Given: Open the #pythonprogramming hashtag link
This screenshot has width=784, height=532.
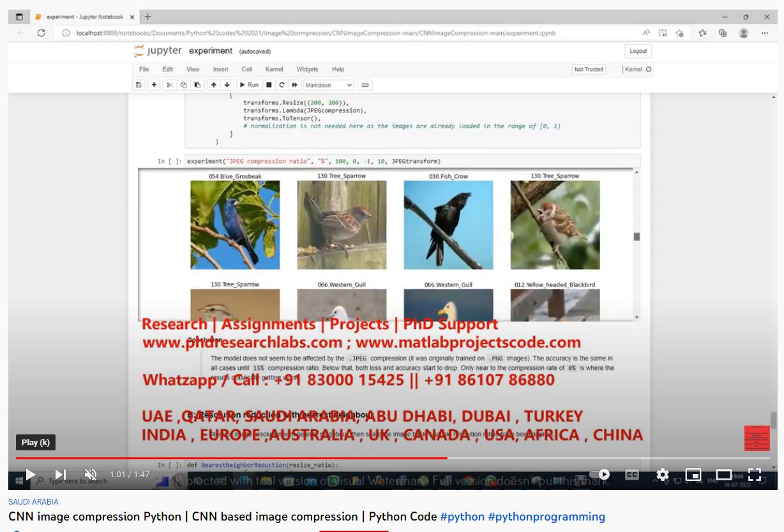Looking at the screenshot, I should (x=547, y=517).
